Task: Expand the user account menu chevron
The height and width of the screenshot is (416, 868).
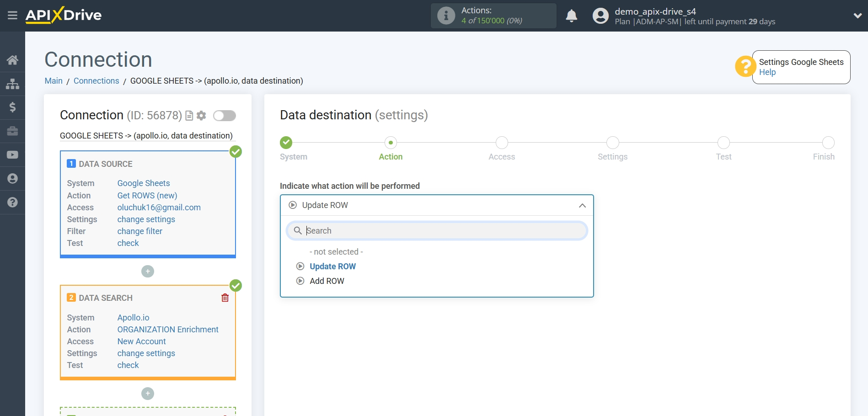Action: point(857,16)
